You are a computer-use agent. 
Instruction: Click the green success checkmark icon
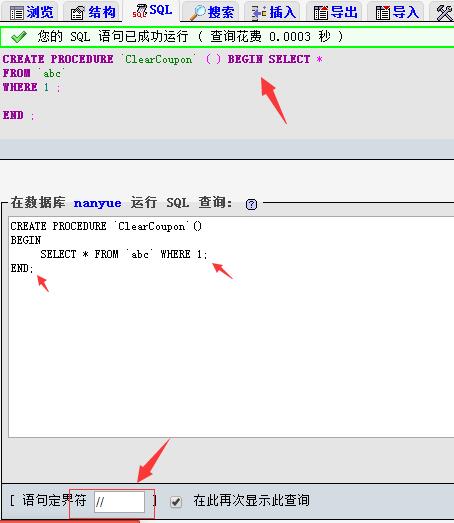(x=19, y=37)
